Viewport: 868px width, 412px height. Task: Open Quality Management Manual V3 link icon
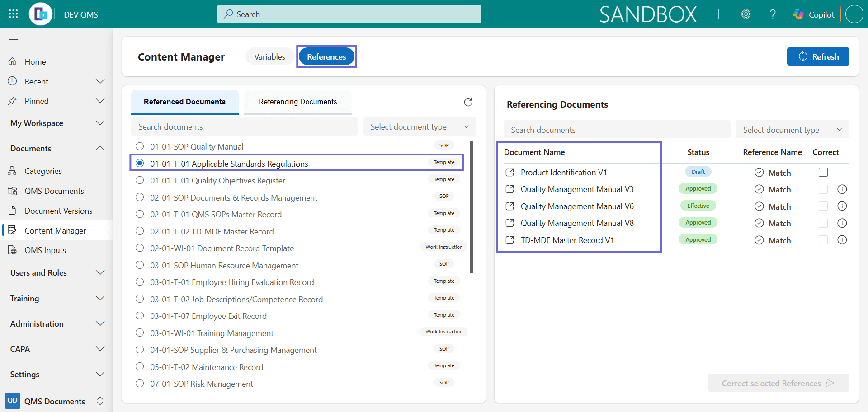click(510, 189)
